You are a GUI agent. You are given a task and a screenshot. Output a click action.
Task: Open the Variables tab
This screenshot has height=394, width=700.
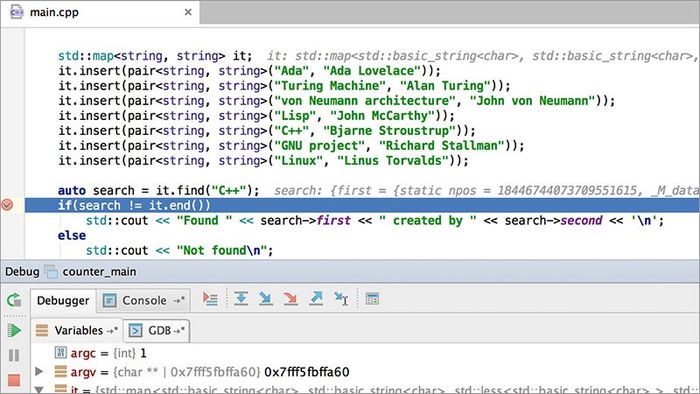tap(77, 331)
